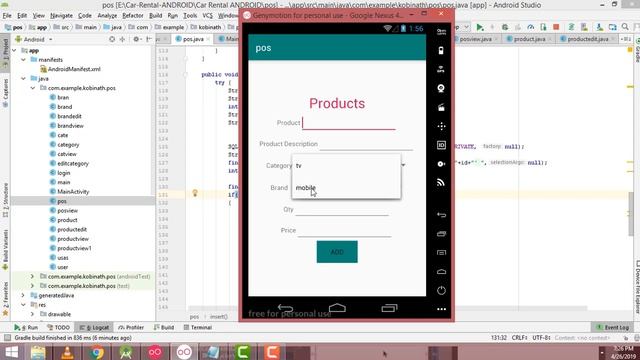Image resolution: width=640 pixels, height=360 pixels.
Task: Select productview1 class in project tree
Action: pos(74,248)
